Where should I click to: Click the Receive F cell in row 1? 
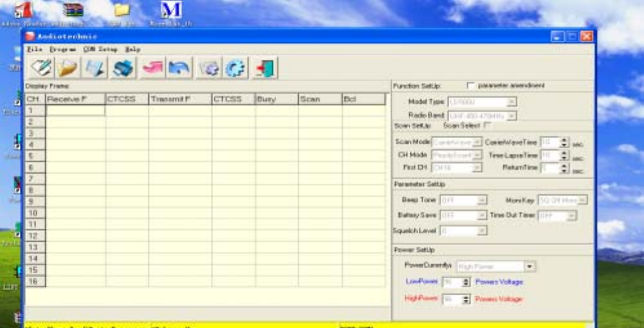(x=75, y=111)
